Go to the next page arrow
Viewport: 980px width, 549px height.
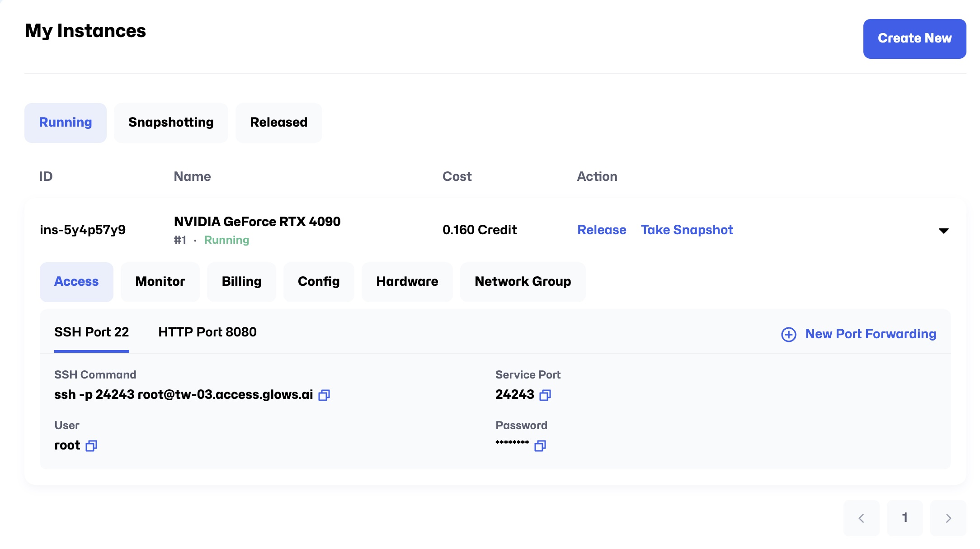948,518
